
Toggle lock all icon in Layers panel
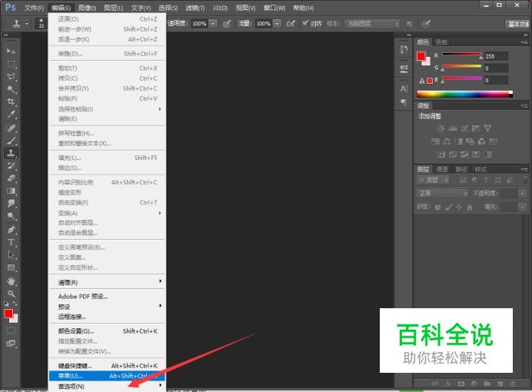tap(470, 207)
